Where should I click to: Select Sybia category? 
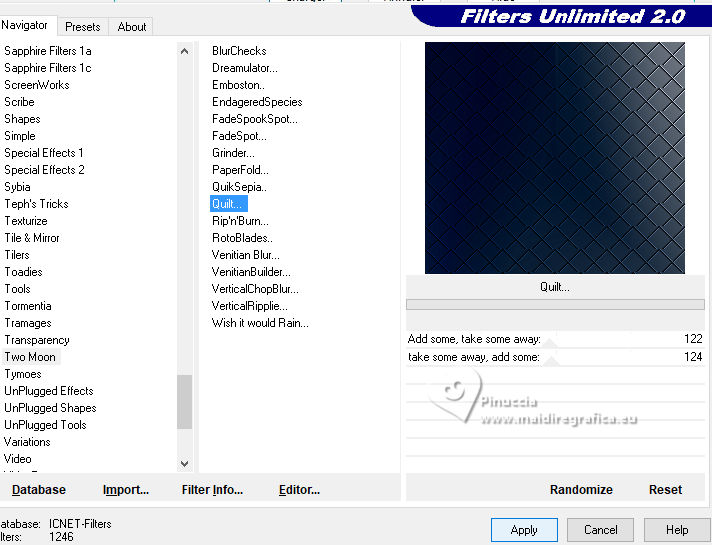pos(17,187)
